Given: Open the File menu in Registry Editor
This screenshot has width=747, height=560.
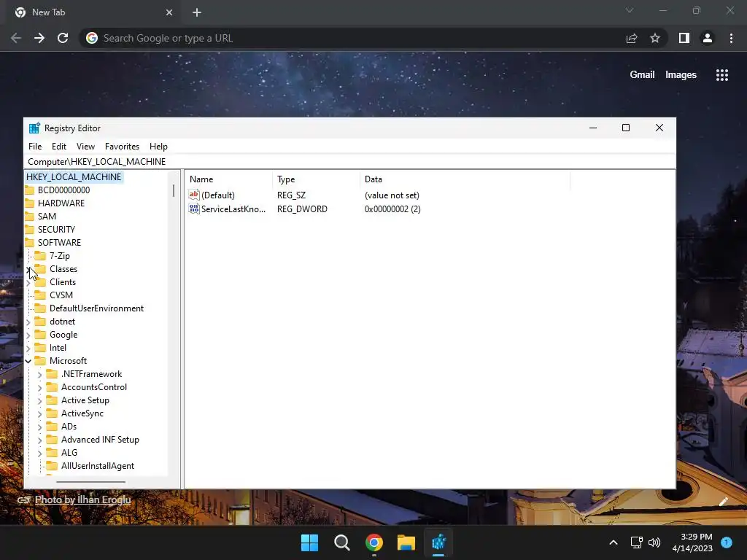Looking at the screenshot, I should tap(35, 146).
